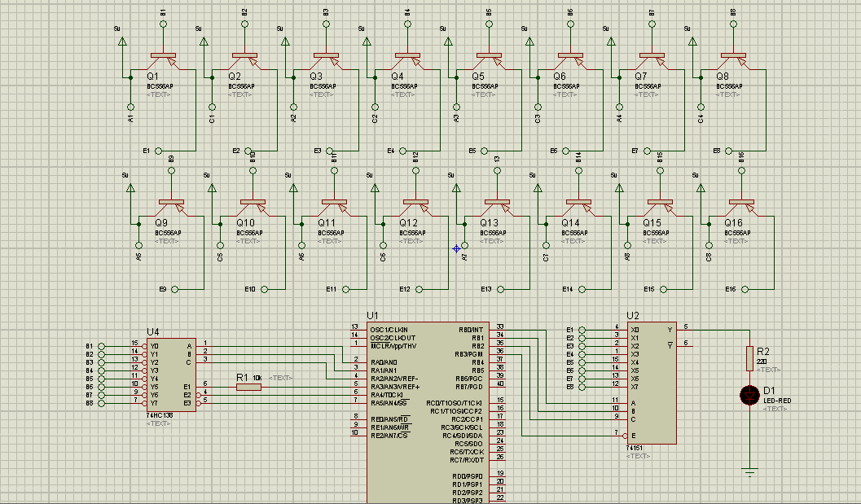Click the RD0/PSP0 pin name on U1

pos(468,476)
